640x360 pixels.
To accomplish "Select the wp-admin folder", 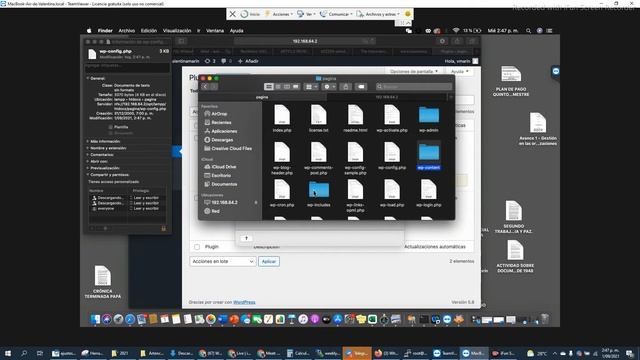I will 429,115.
